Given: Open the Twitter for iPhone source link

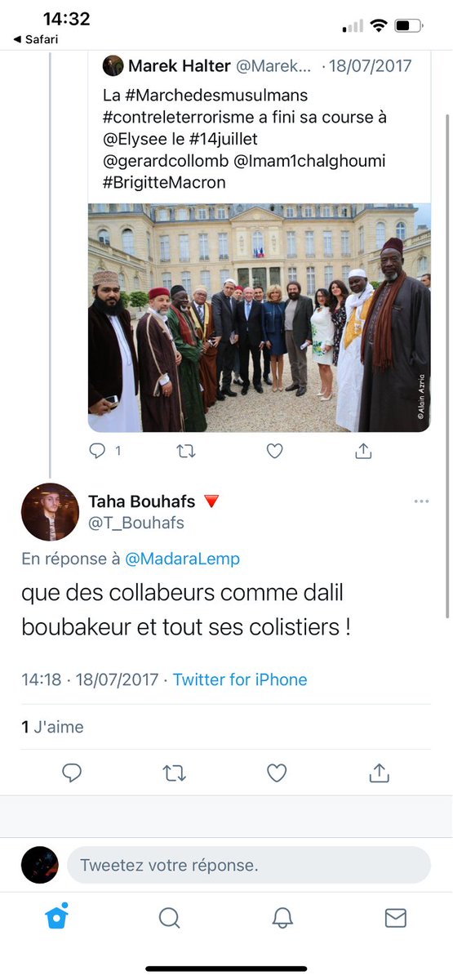Looking at the screenshot, I should point(240,679).
